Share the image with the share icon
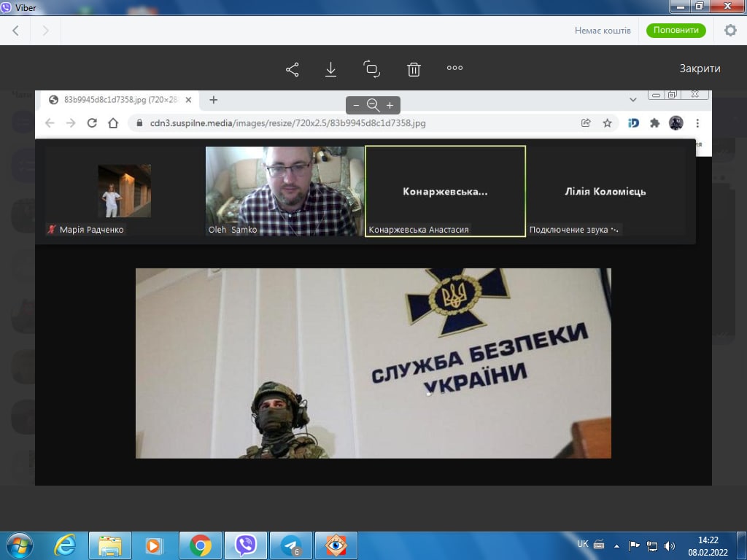The width and height of the screenshot is (747, 560). point(293,69)
